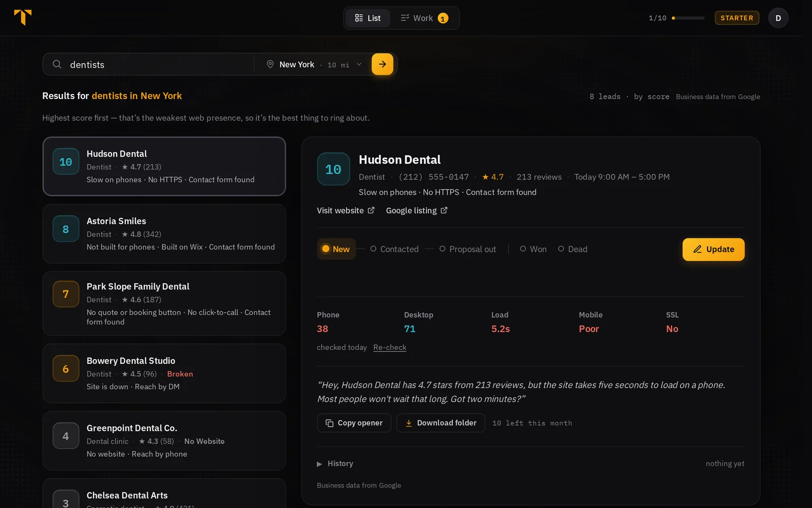Click the Broken status label
The height and width of the screenshot is (508, 812).
(x=180, y=374)
